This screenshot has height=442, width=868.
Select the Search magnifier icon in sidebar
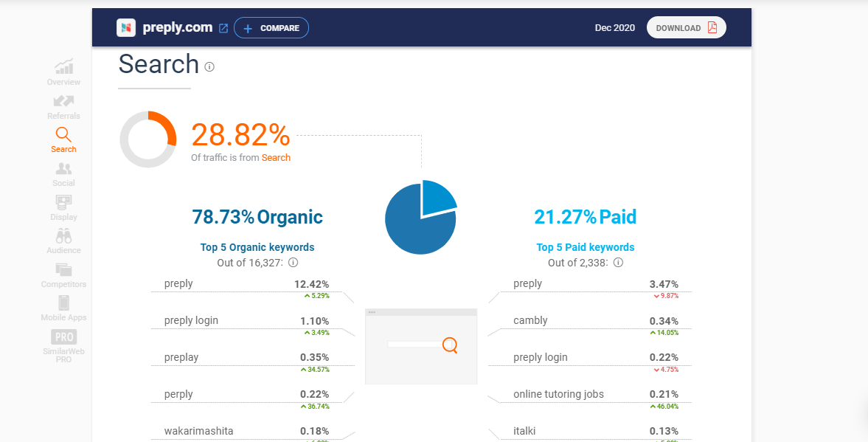click(x=63, y=134)
